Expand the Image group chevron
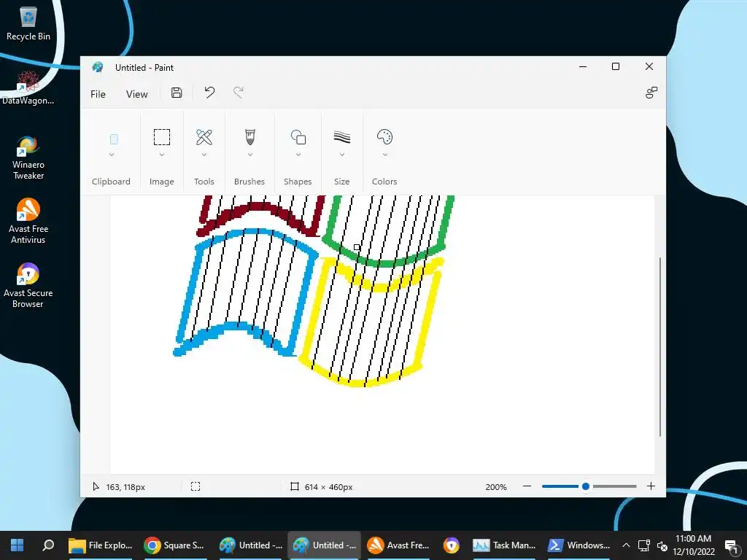The height and width of the screenshot is (560, 747). point(161,155)
